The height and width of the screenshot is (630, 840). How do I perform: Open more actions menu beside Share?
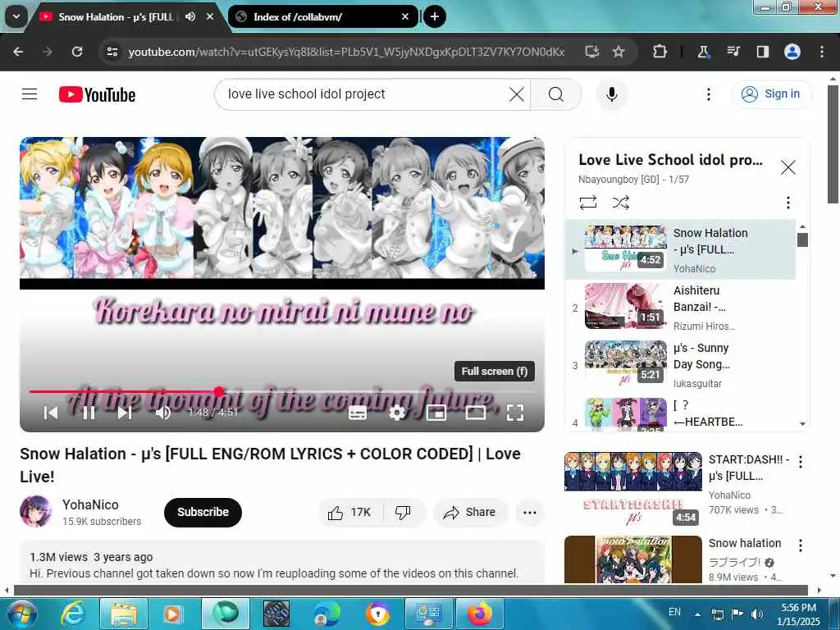coord(530,513)
